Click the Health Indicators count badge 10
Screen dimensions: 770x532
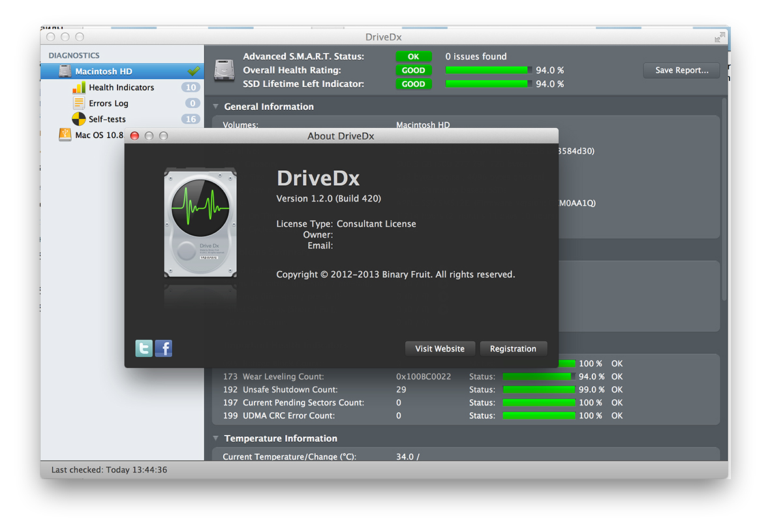(191, 87)
